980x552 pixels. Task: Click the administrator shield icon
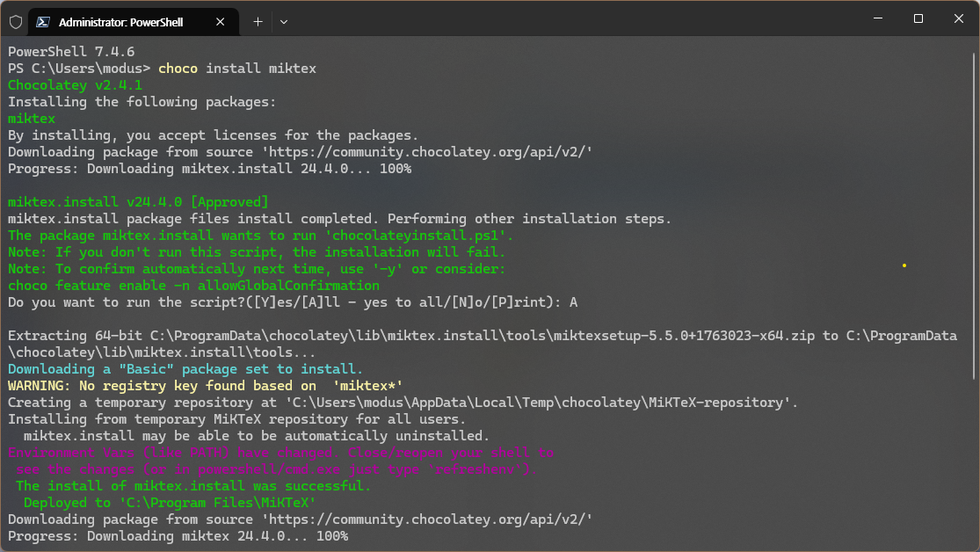pos(16,22)
